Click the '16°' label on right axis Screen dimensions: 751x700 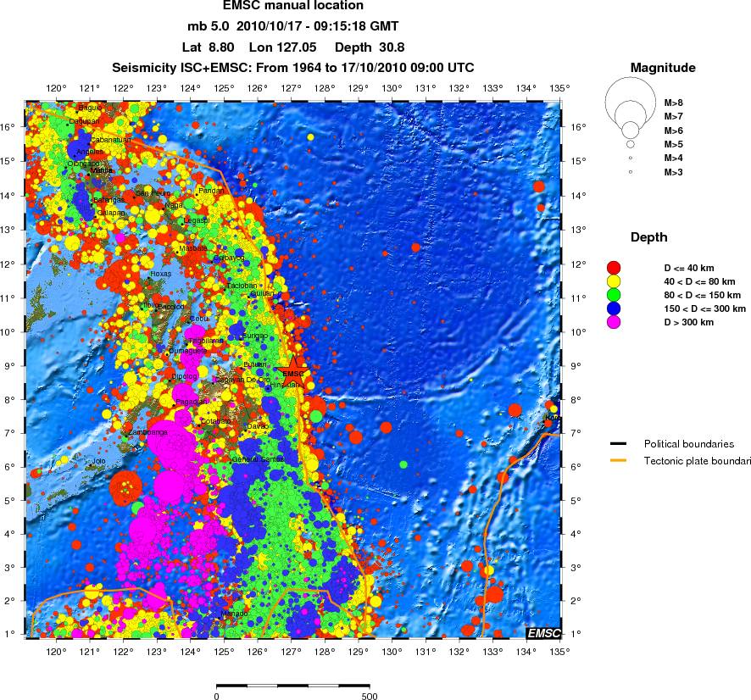point(578,127)
